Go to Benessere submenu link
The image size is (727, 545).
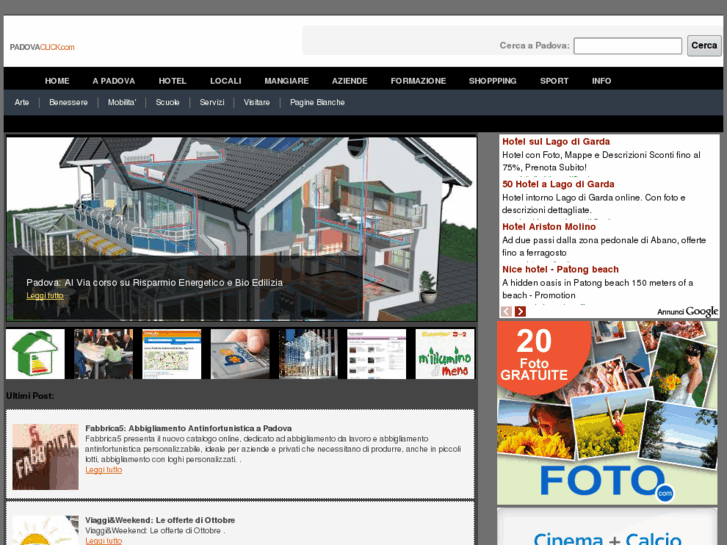pyautogui.click(x=69, y=102)
